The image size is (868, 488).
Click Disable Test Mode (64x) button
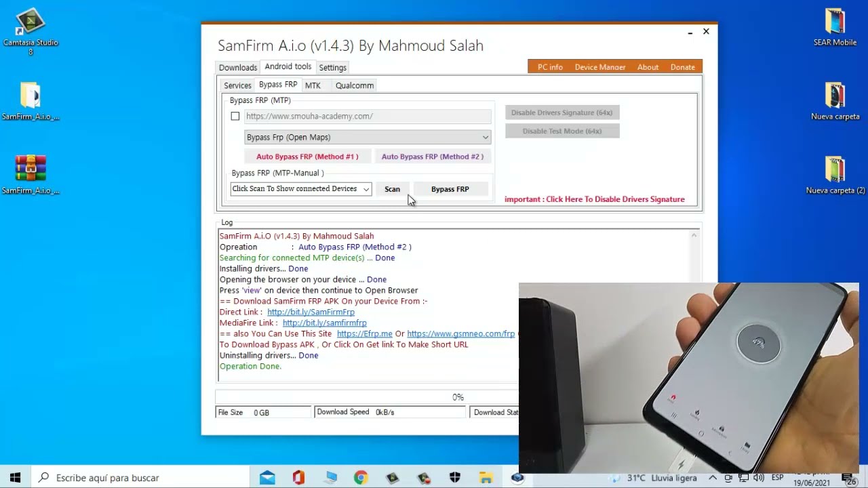(562, 131)
